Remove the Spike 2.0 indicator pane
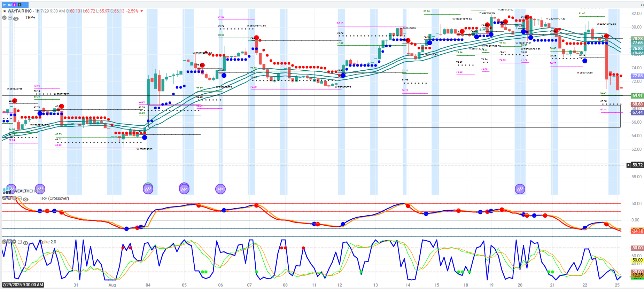The height and width of the screenshot is (289, 644). 4,241
